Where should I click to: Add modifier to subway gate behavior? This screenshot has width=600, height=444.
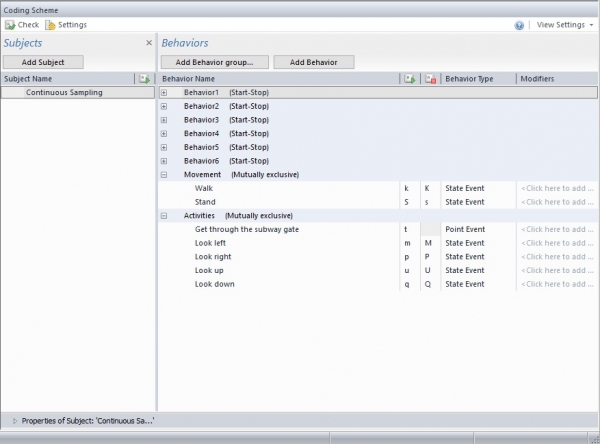tap(557, 229)
